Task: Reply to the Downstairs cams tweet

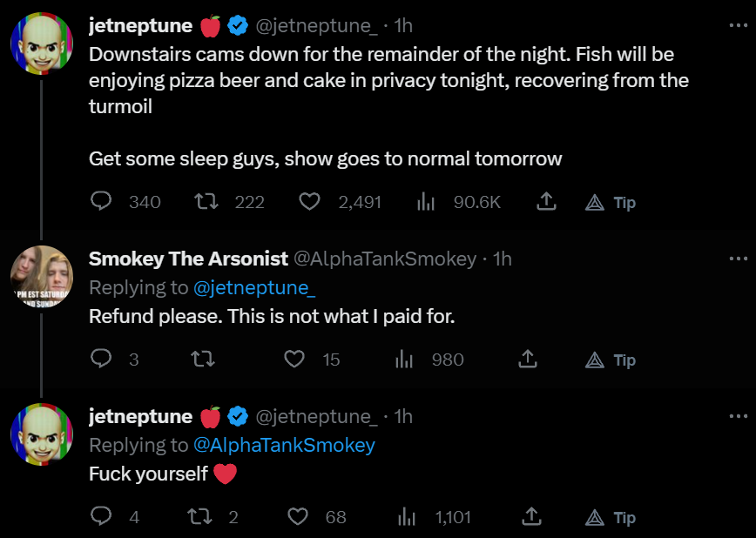Action: coord(102,202)
